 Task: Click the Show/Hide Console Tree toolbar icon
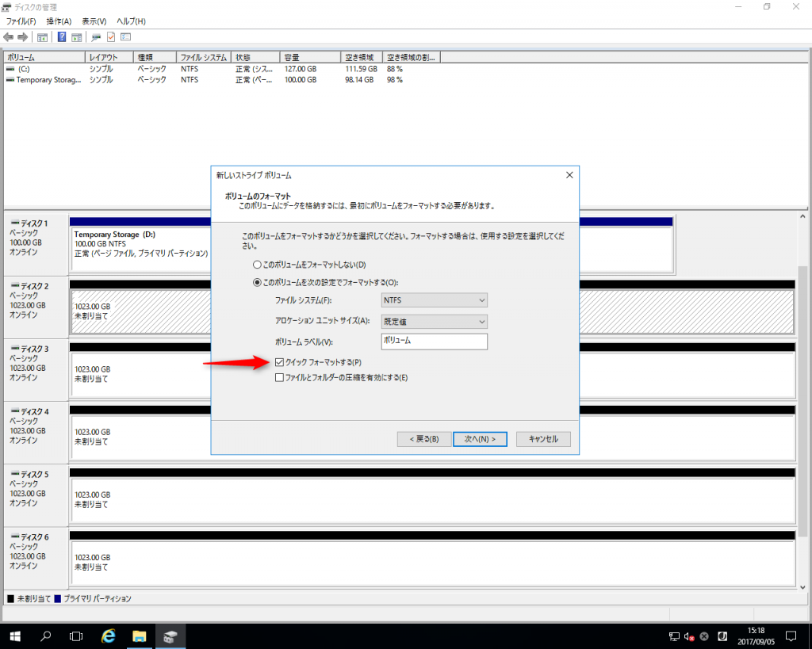tap(42, 37)
